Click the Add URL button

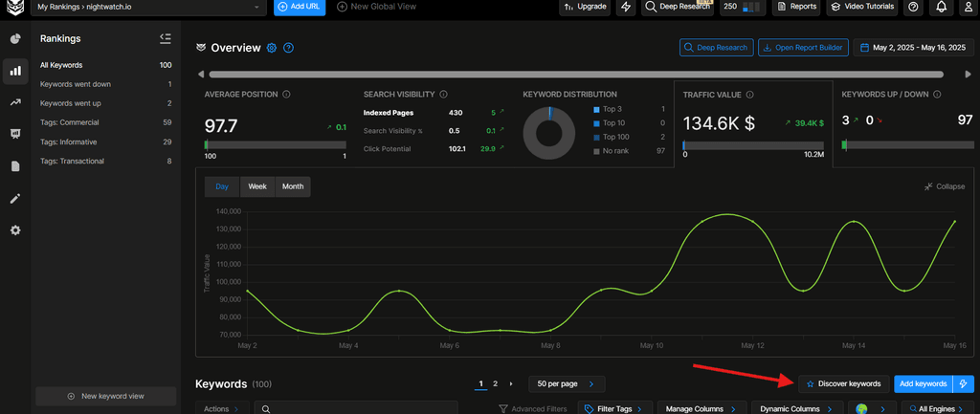pos(300,7)
